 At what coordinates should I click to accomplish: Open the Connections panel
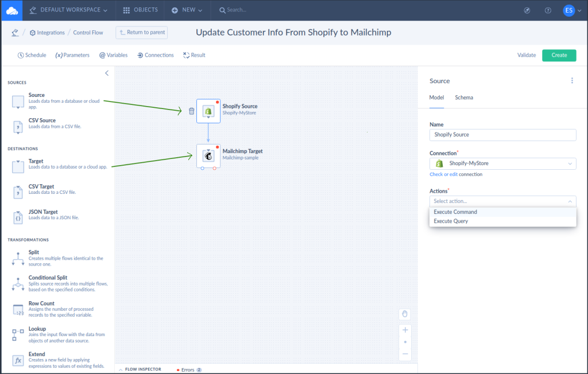pyautogui.click(x=155, y=55)
